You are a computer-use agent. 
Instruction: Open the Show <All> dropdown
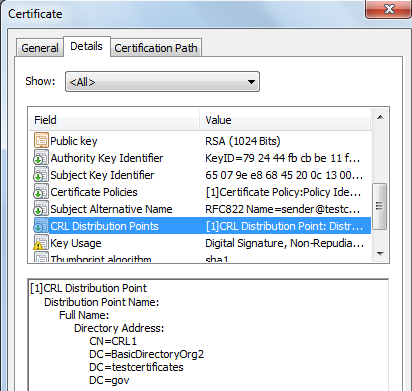[162, 81]
